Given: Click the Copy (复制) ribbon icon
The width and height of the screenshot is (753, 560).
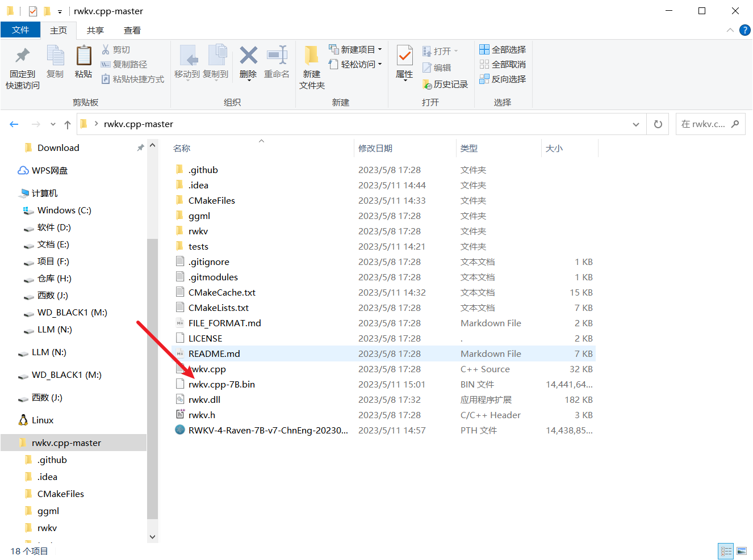Looking at the screenshot, I should pos(55,56).
